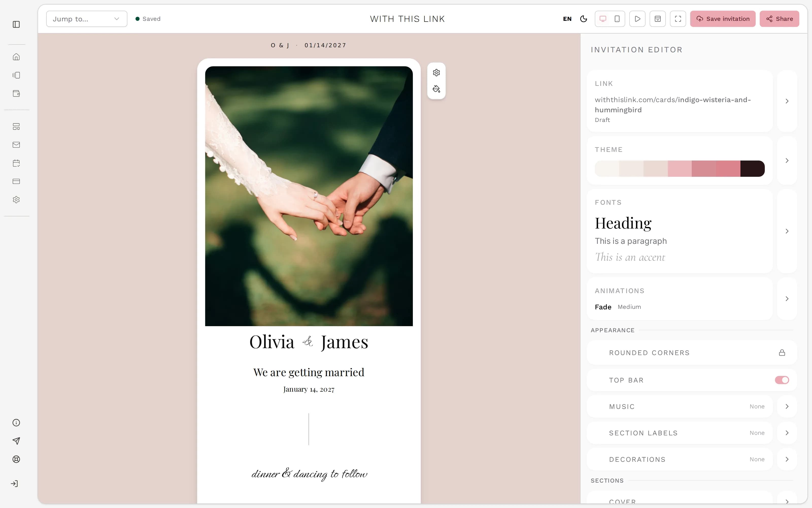Enter fullscreen view

pos(678,19)
